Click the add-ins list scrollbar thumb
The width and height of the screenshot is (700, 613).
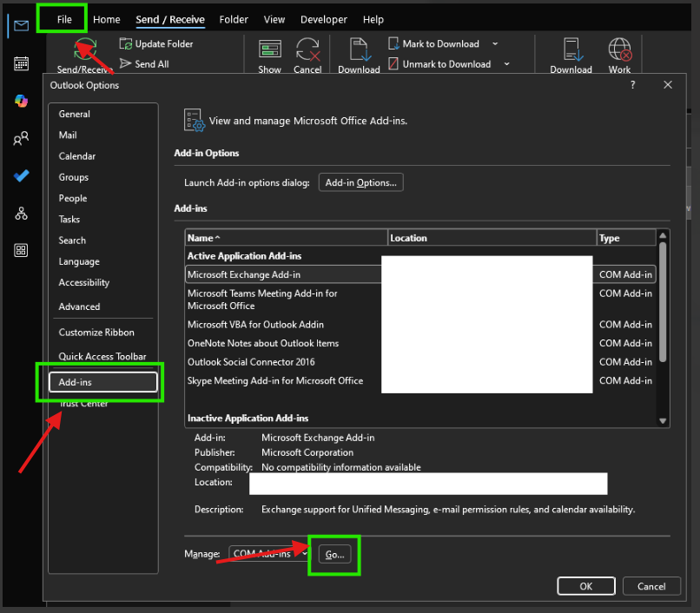tap(663, 302)
